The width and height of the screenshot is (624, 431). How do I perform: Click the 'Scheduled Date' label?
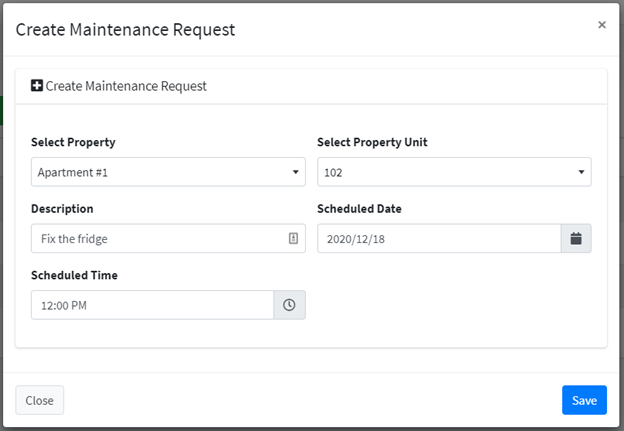[359, 209]
